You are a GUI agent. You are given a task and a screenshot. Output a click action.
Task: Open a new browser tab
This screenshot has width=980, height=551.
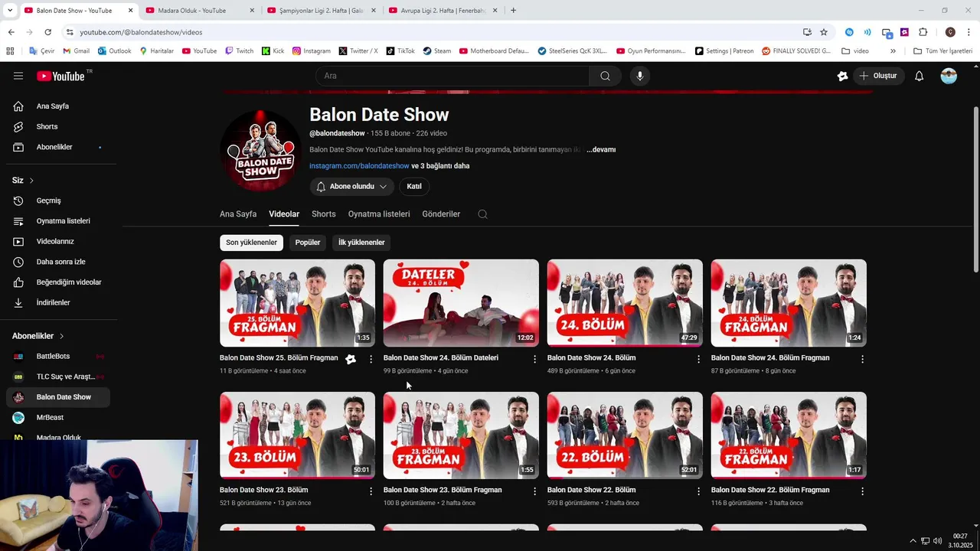513,11
